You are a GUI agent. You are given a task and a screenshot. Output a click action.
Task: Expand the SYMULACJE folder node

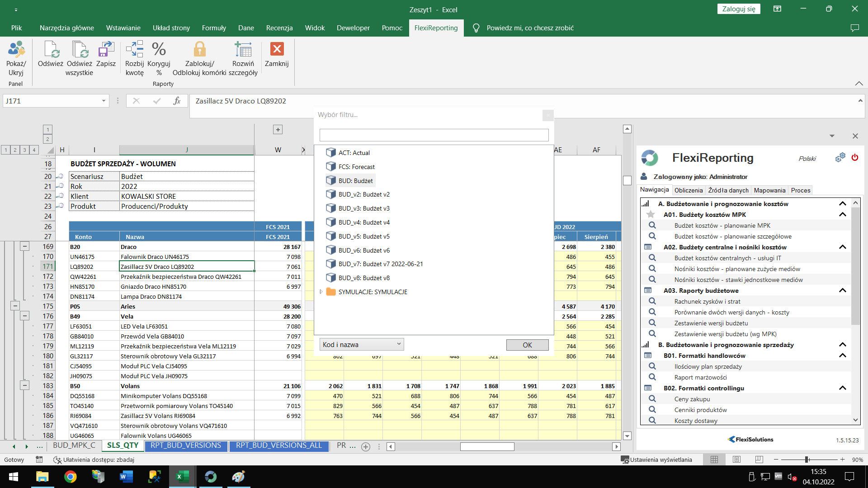tap(321, 292)
